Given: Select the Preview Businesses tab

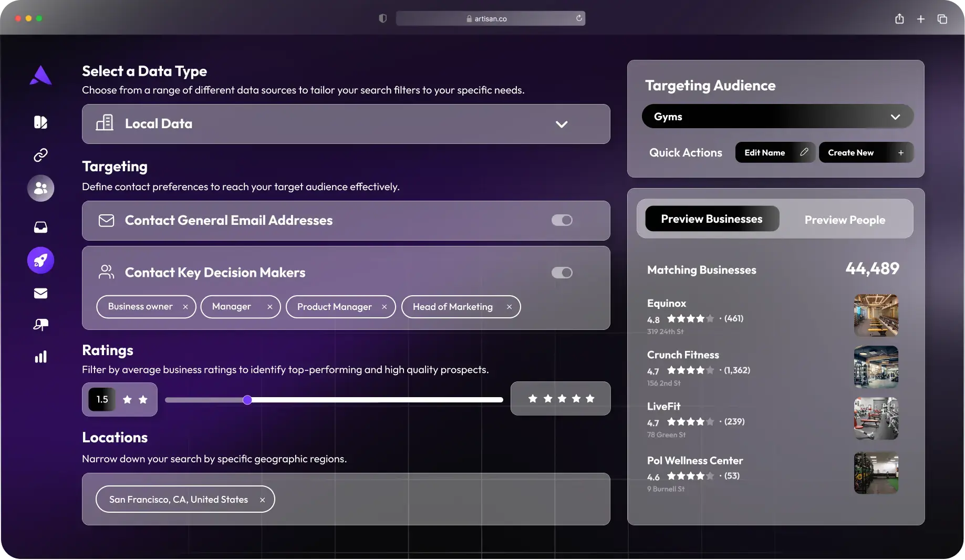Looking at the screenshot, I should pos(711,219).
